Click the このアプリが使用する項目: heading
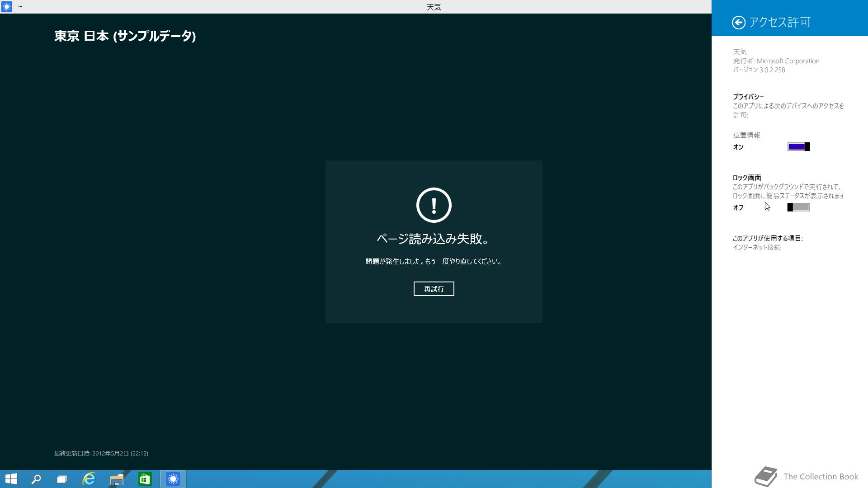 click(768, 238)
